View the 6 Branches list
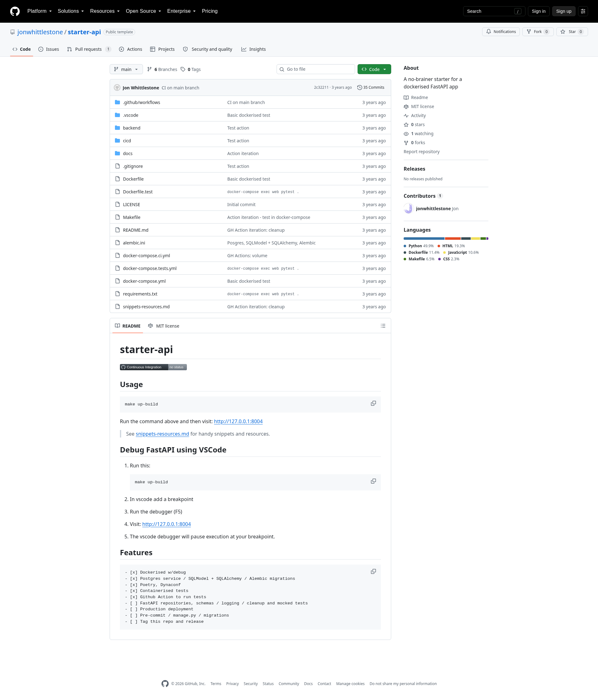 pos(162,69)
